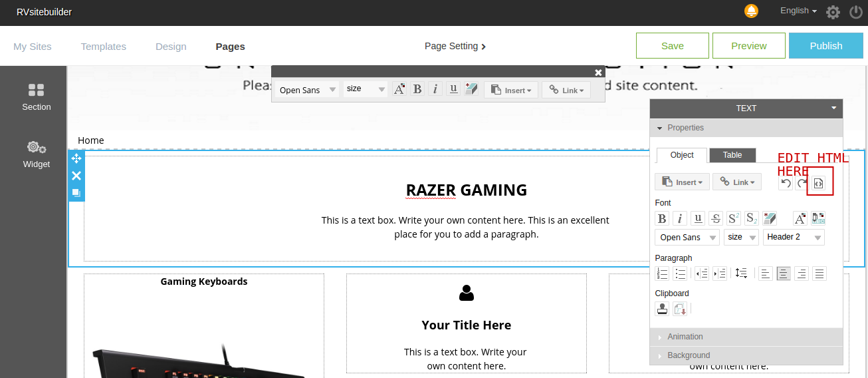
Task: Open the edit HTML source button
Action: click(x=819, y=184)
